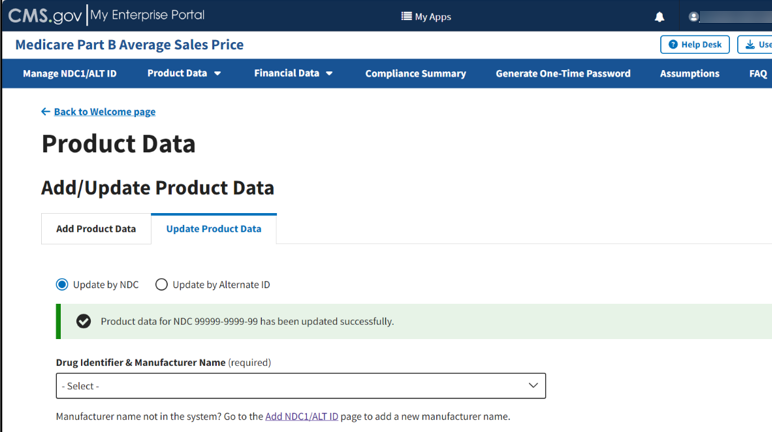Open My Apps grid icon
The width and height of the screenshot is (772, 432).
407,17
